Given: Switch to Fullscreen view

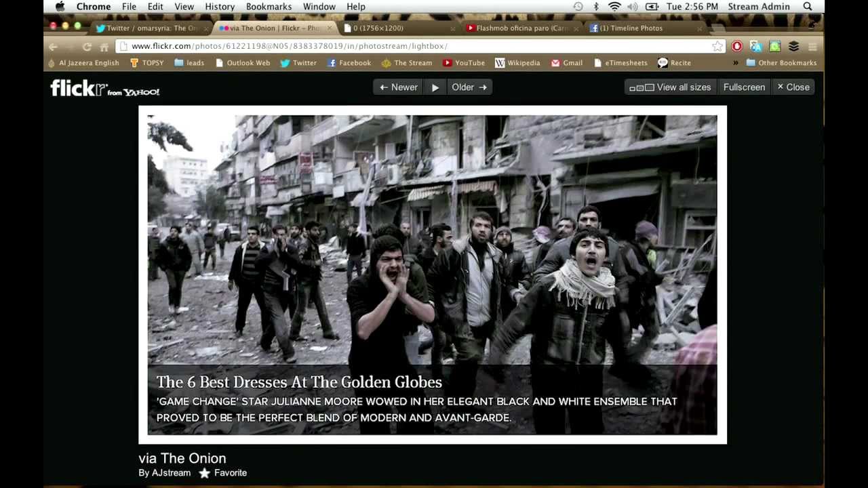Looking at the screenshot, I should (744, 87).
